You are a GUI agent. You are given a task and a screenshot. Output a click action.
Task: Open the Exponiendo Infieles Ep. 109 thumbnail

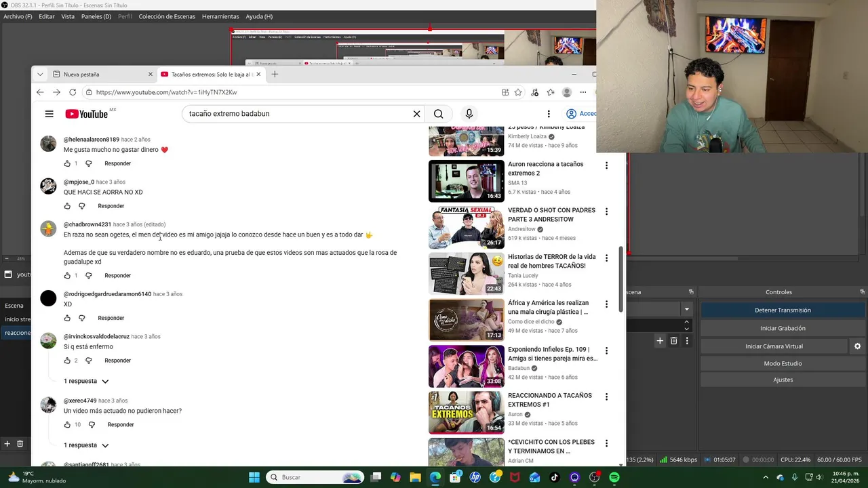466,366
